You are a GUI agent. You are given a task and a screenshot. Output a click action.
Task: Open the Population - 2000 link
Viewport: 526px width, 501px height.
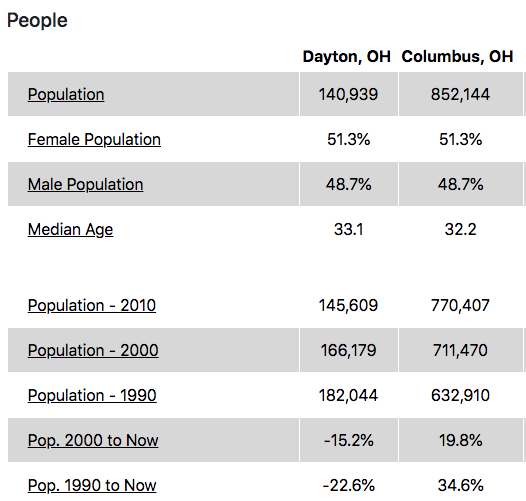[93, 350]
